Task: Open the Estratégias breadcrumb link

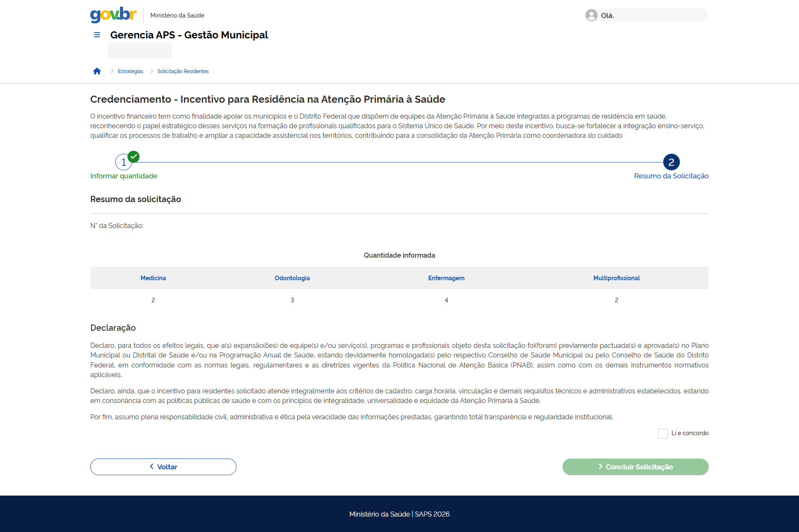Action: point(130,71)
